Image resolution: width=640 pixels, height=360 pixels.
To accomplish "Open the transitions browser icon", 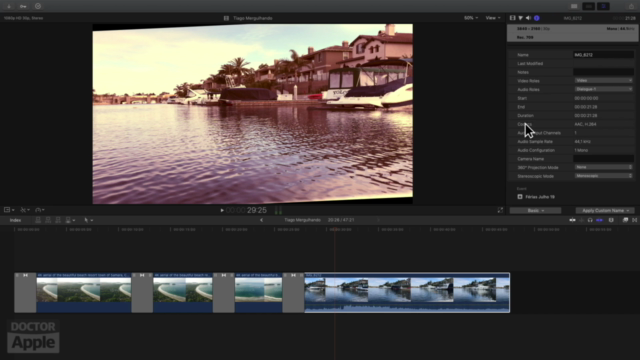I will (635, 220).
